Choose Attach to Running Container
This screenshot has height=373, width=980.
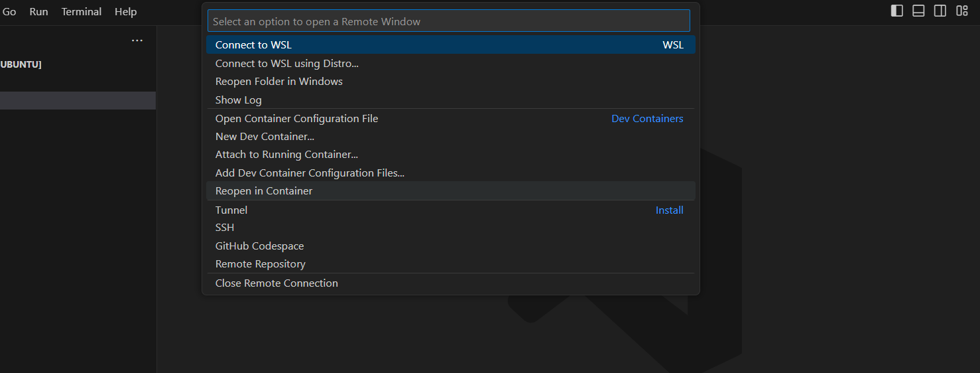[x=451, y=155]
